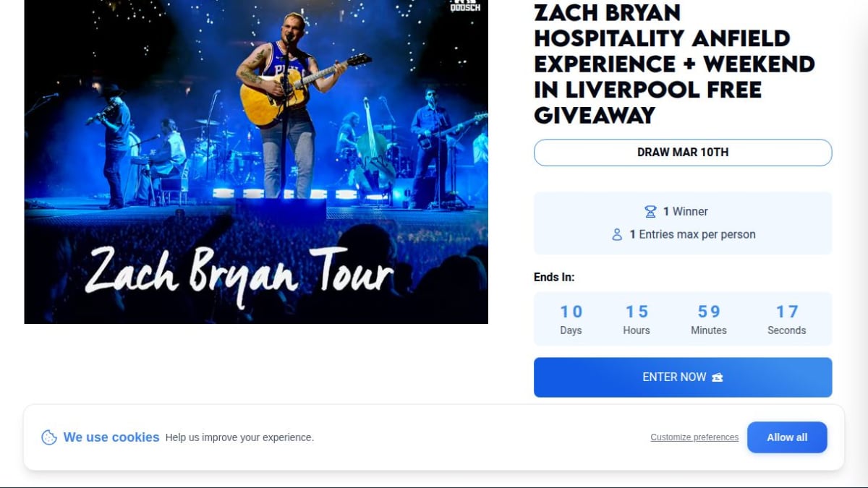The height and width of the screenshot is (488, 868).
Task: Click the logo watermark on concert image
Action: tap(465, 7)
